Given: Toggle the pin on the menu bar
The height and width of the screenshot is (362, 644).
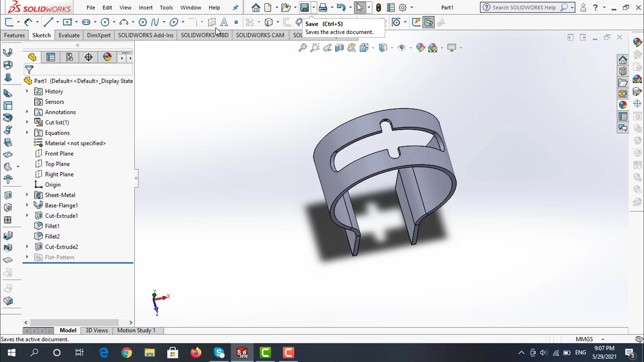Looking at the screenshot, I should coord(235,7).
